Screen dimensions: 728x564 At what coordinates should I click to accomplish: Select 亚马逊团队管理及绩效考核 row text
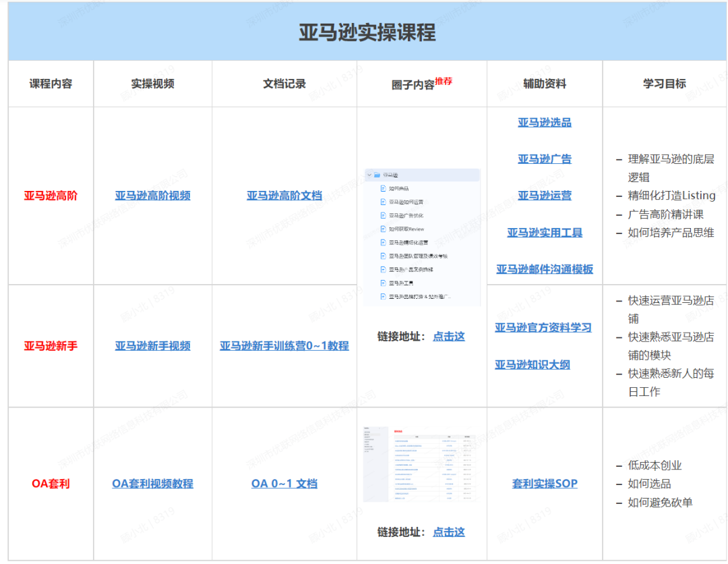[419, 256]
